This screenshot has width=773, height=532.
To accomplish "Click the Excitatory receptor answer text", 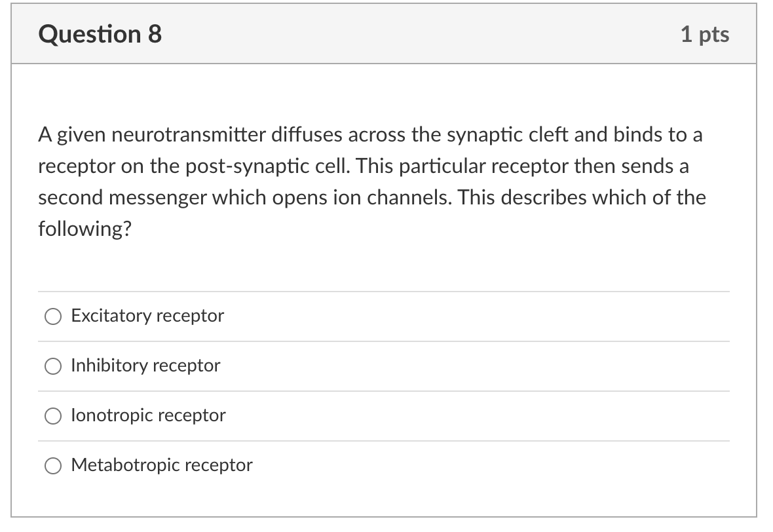I will [147, 316].
